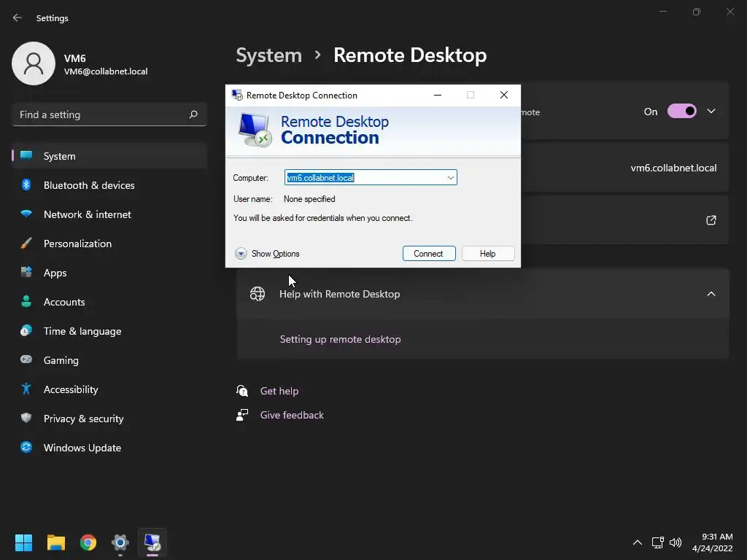Viewport: 747px width, 560px height.
Task: Click System in the breadcrumb
Action: (268, 55)
